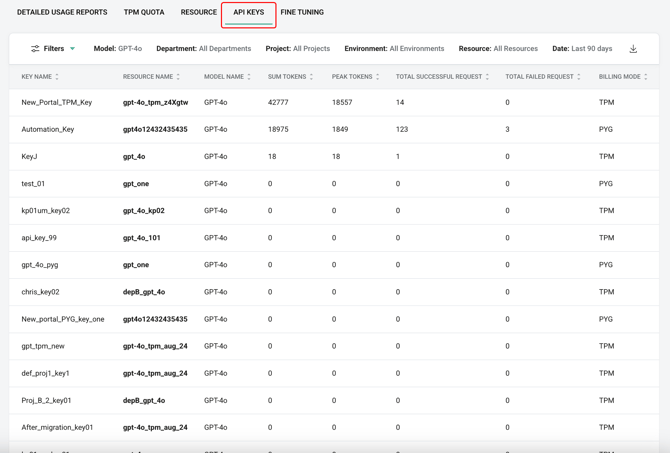Download the API keys report
The image size is (670, 453).
click(x=633, y=49)
